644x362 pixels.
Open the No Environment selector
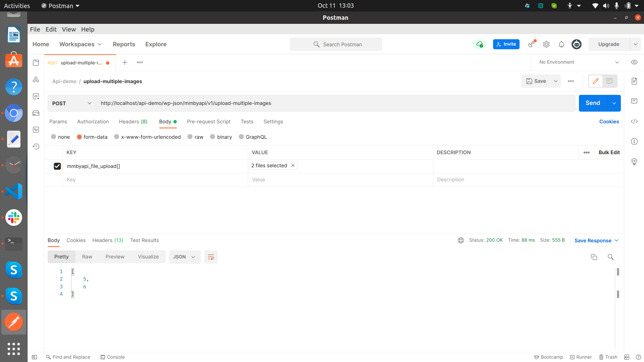coord(579,62)
